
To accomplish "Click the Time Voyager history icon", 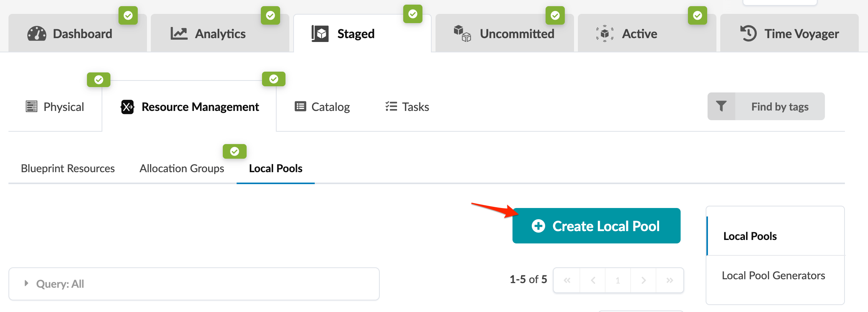I will [748, 34].
